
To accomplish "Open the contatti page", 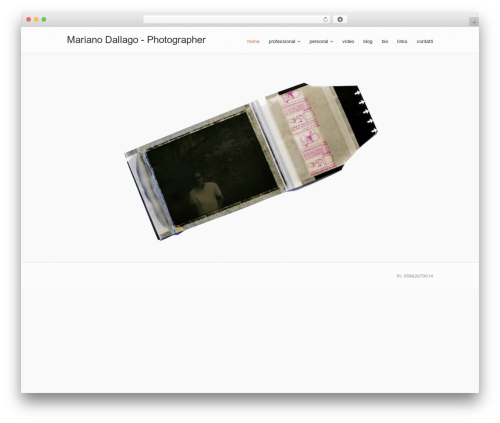I will click(x=425, y=41).
